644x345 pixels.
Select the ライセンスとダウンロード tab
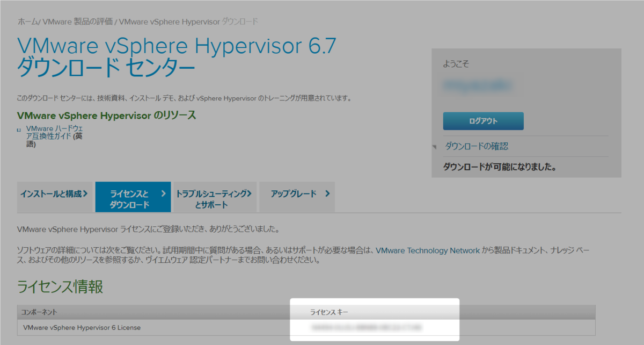[133, 197]
